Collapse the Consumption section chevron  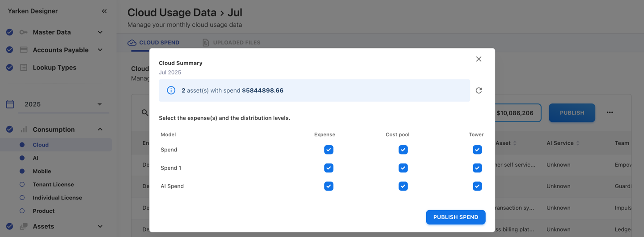coord(100,129)
